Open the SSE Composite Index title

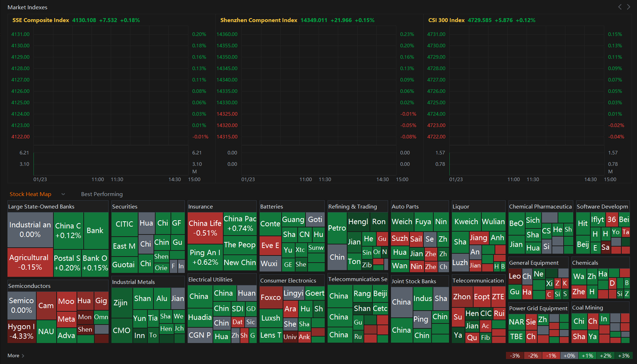[41, 20]
